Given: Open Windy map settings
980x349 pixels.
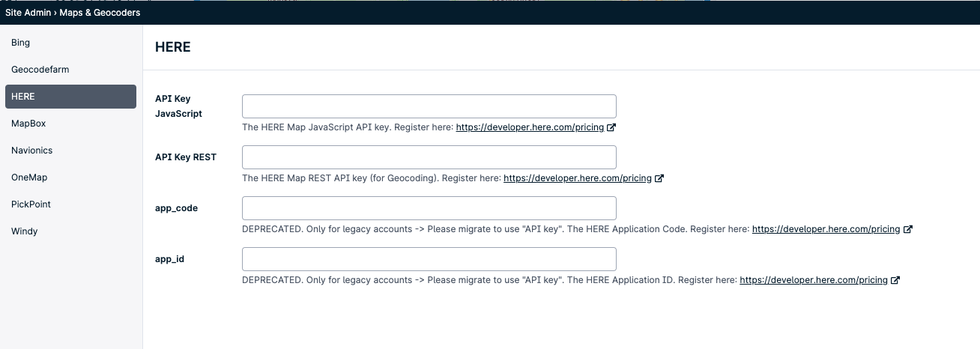Looking at the screenshot, I should (x=25, y=231).
